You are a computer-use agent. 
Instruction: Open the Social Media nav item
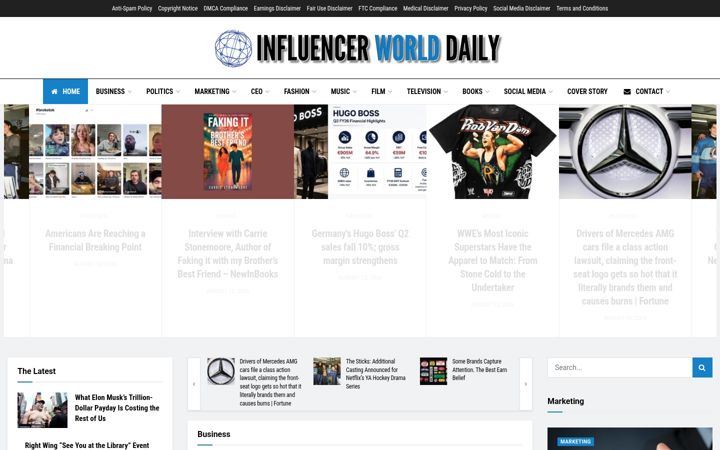[x=524, y=91]
